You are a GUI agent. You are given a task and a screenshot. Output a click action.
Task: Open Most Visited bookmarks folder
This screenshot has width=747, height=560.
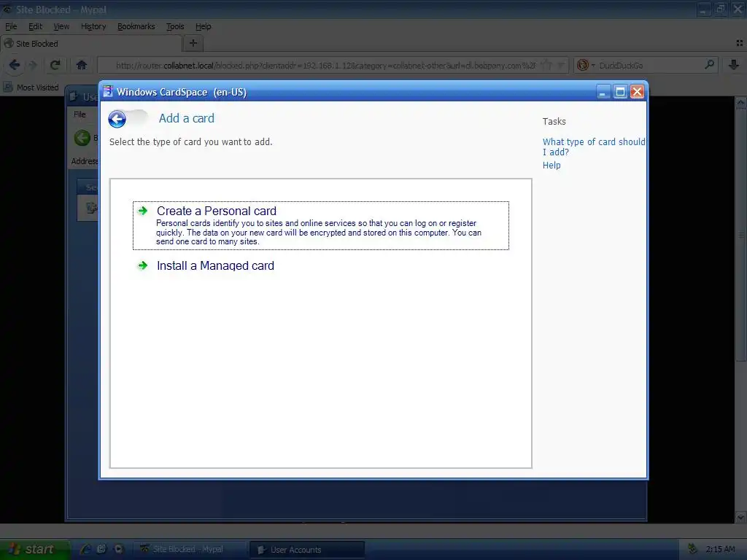click(31, 87)
